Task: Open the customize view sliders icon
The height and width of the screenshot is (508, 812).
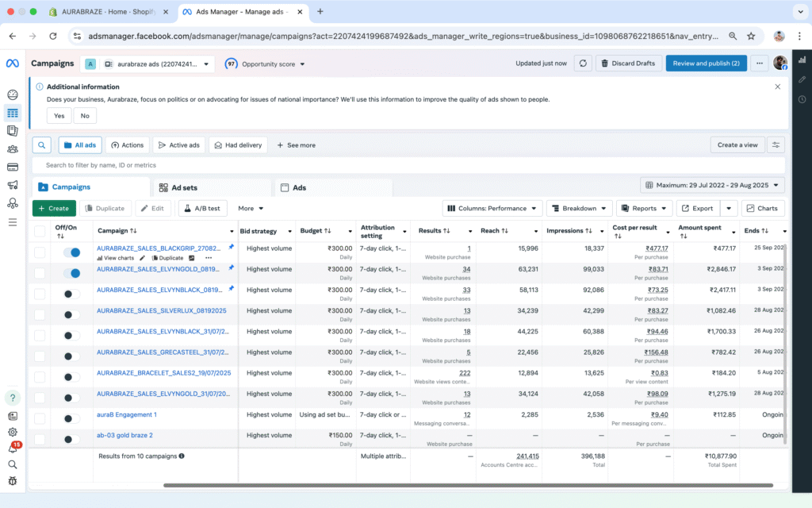Action: (776, 145)
